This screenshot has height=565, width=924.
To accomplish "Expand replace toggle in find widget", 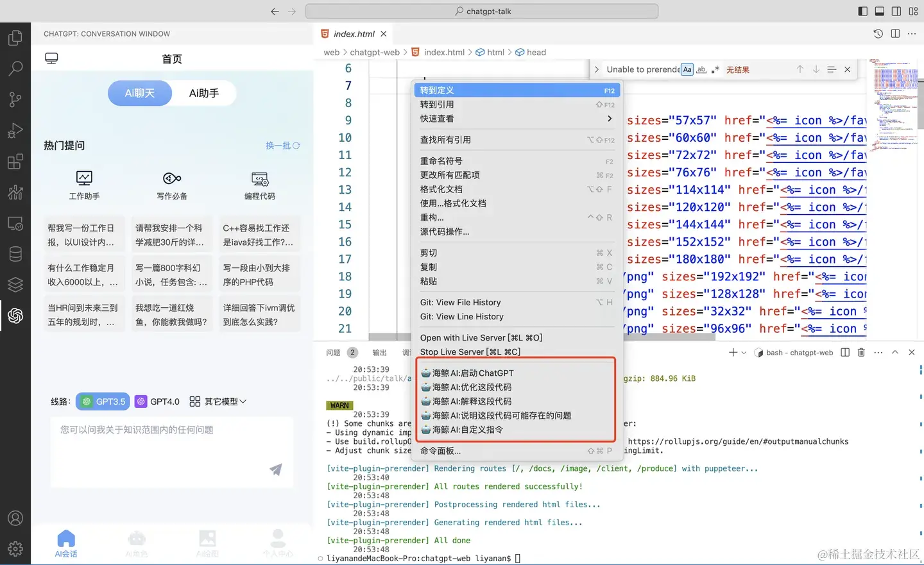I will [597, 69].
